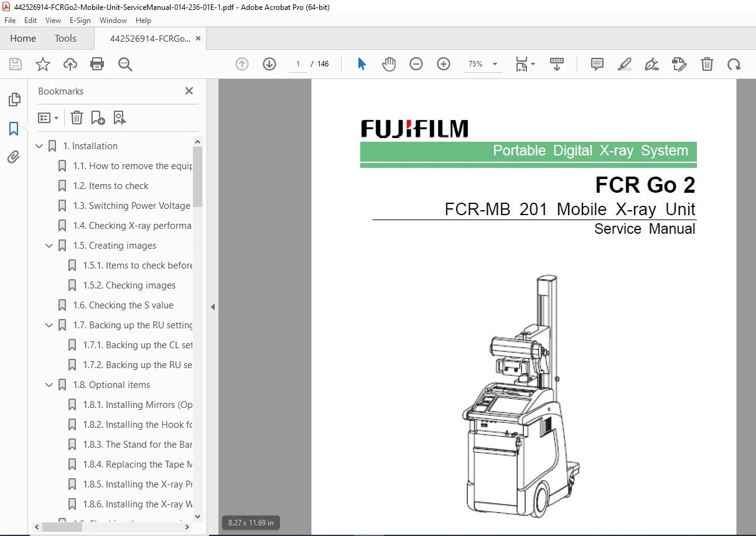The width and height of the screenshot is (756, 536).
Task: Open the page fit options icon
Action: pyautogui.click(x=525, y=64)
